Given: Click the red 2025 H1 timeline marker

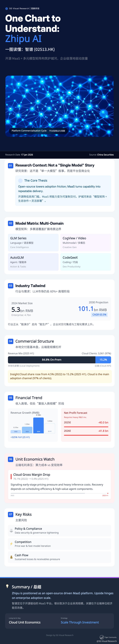Looking at the screenshot, I should (108, 493).
